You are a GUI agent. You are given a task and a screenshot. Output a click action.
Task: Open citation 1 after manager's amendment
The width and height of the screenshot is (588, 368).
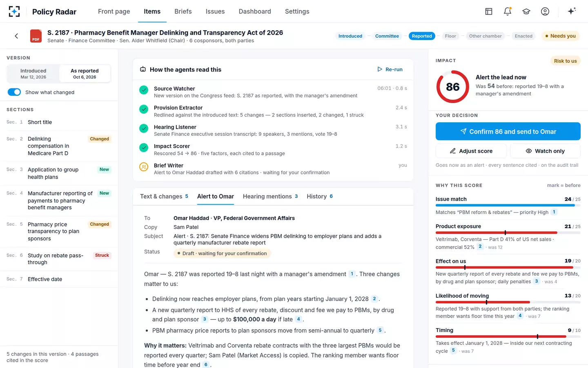352,274
